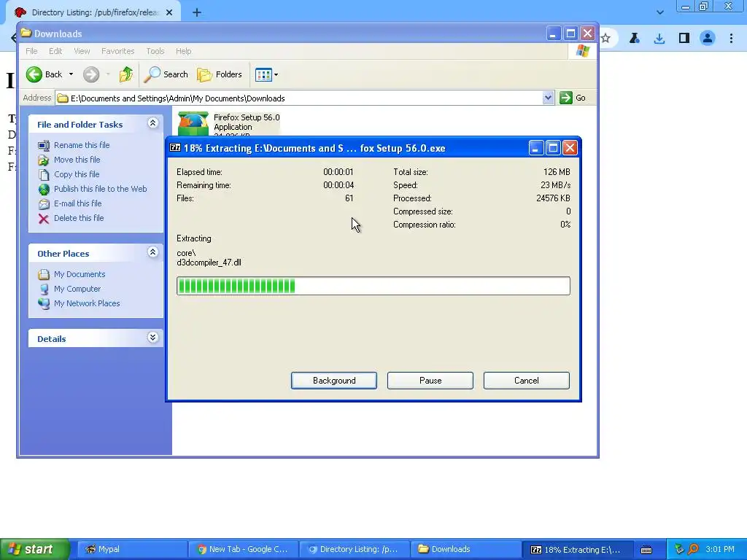Switch to New Tab - Google Chrome taskbar item

(x=244, y=550)
